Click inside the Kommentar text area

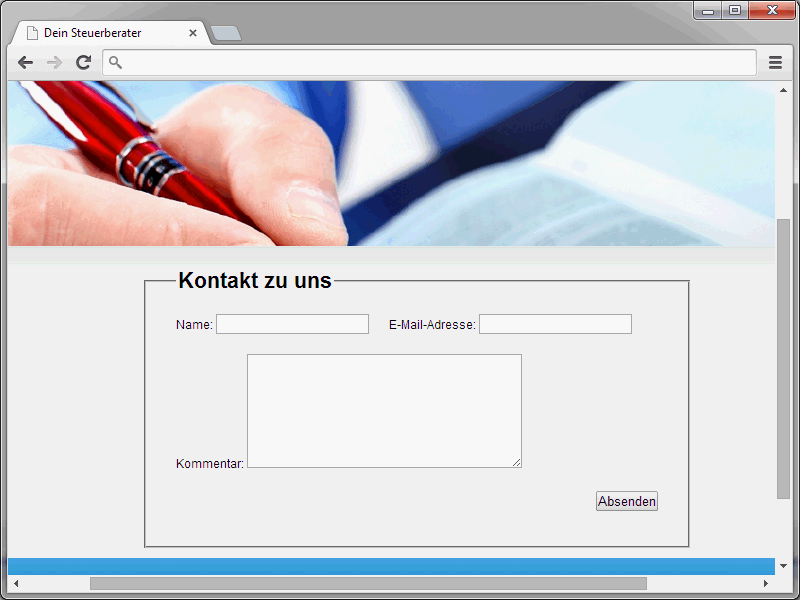(384, 411)
